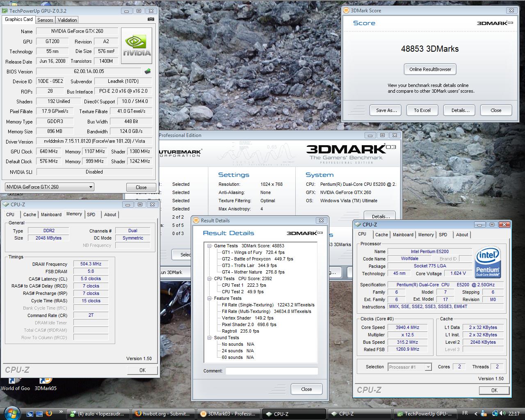Switch to 3DMark03 taskbar button
The height and width of the screenshot is (420, 525).
pyautogui.click(x=229, y=414)
